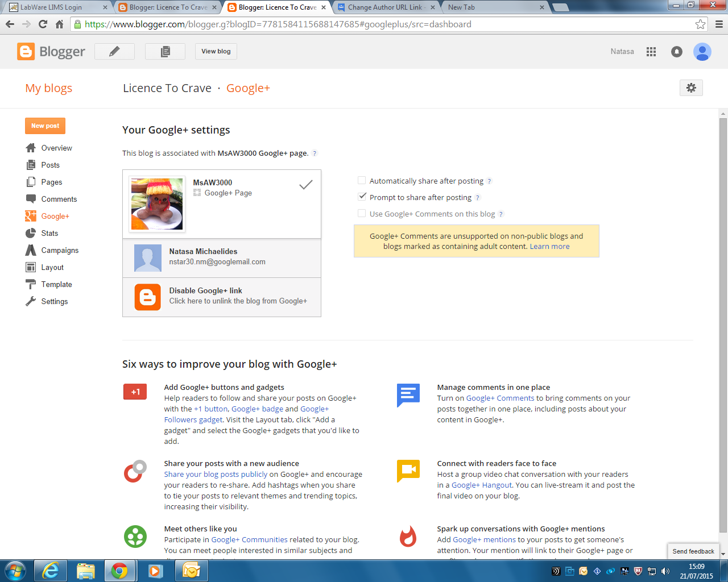Open Campaigns in the sidebar
This screenshot has width=728, height=582.
[x=60, y=250]
